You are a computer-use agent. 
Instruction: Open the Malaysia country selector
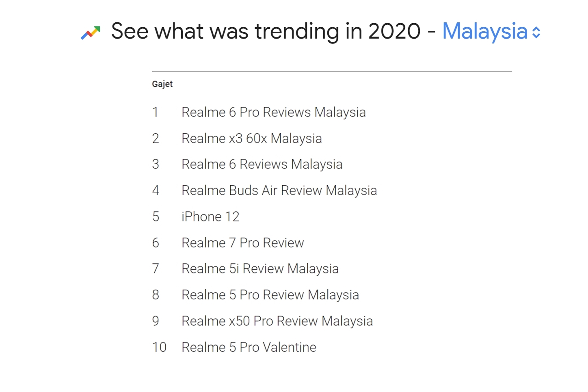(485, 31)
